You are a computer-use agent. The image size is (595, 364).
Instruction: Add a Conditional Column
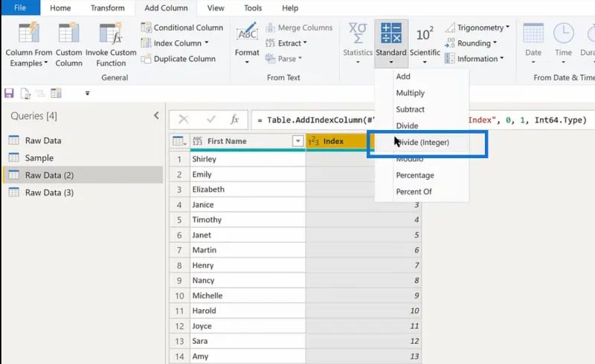(181, 27)
